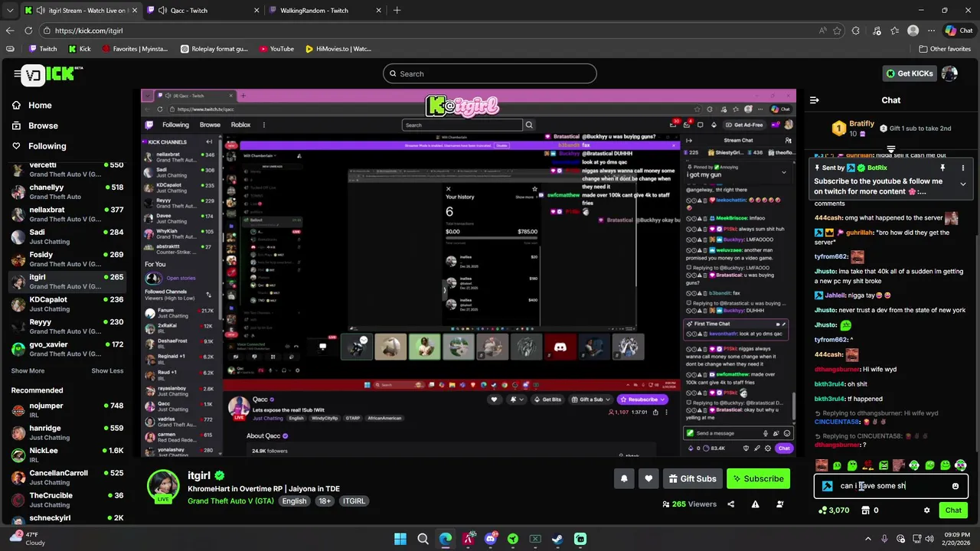Open nellaxbrat channel in sidebar
Screen dimensions: 980x551
(67, 214)
